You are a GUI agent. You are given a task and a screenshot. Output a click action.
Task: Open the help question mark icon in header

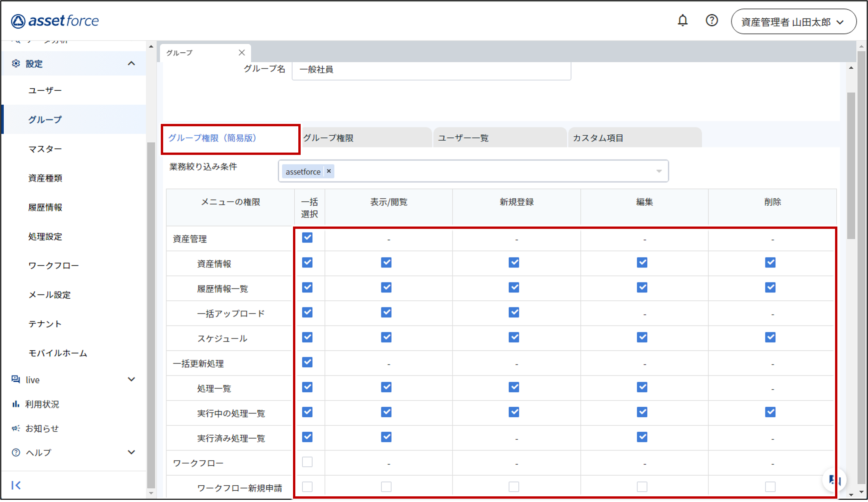[712, 21]
